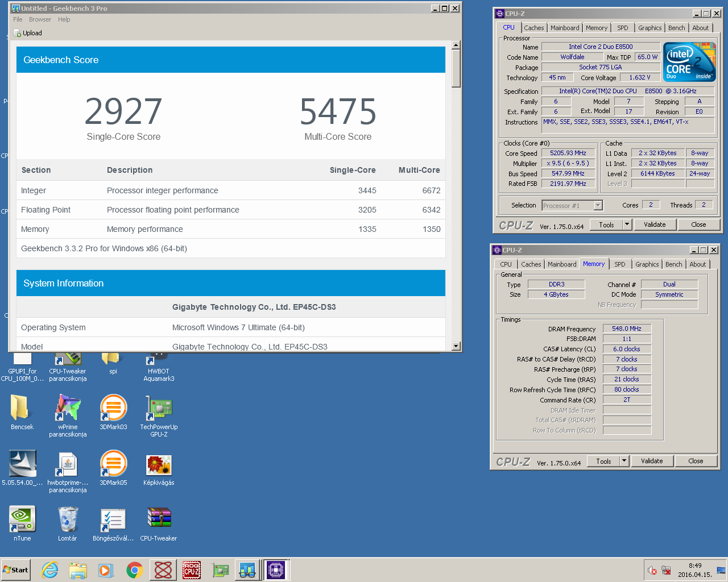
Task: Click the Upload button in Geekbench
Action: click(x=28, y=33)
